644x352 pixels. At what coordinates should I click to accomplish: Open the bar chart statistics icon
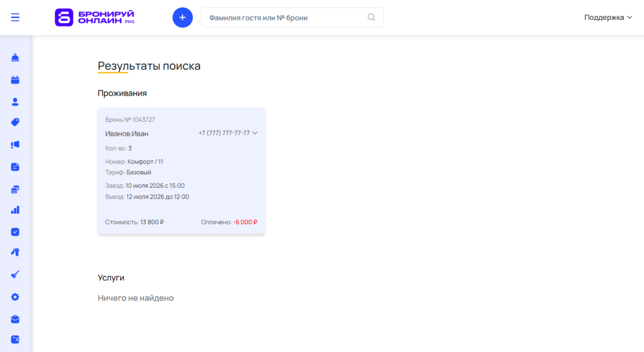pyautogui.click(x=15, y=210)
